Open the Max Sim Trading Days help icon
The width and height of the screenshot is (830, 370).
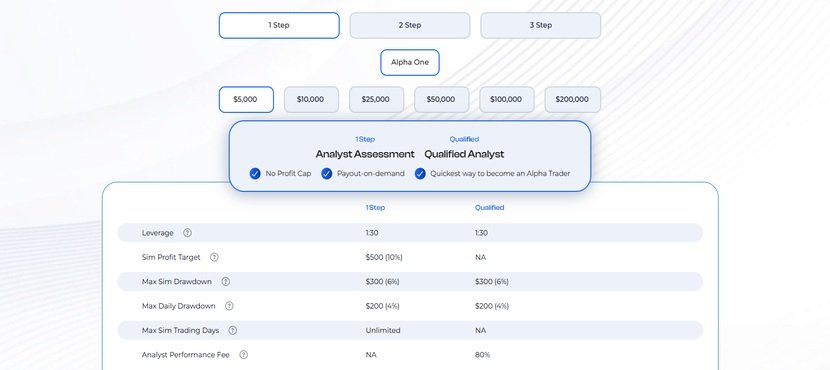pyautogui.click(x=232, y=330)
